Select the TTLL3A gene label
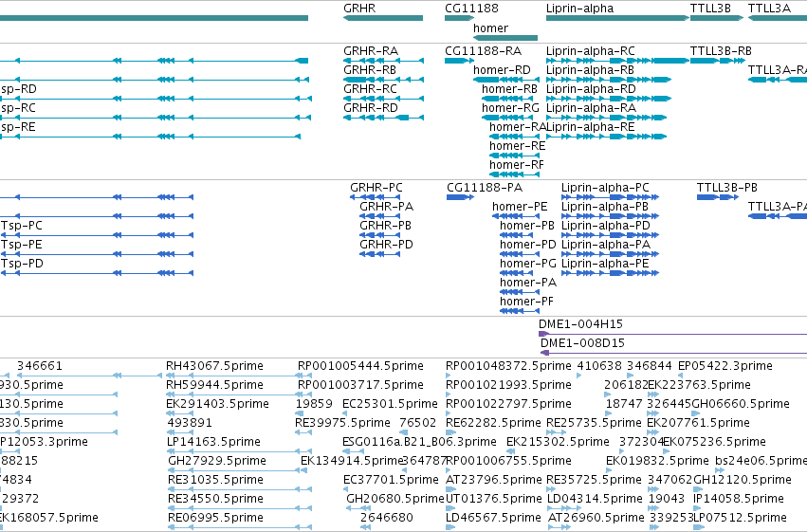This screenshot has height=532, width=807. [769, 9]
